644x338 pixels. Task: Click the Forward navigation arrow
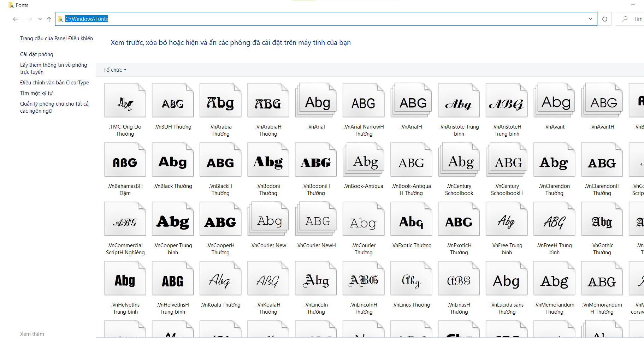point(29,19)
